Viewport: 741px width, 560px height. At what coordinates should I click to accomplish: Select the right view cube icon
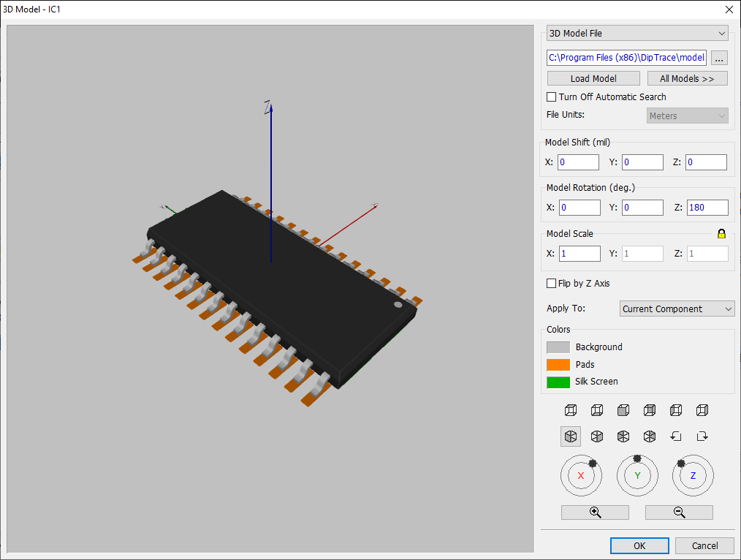tap(702, 410)
